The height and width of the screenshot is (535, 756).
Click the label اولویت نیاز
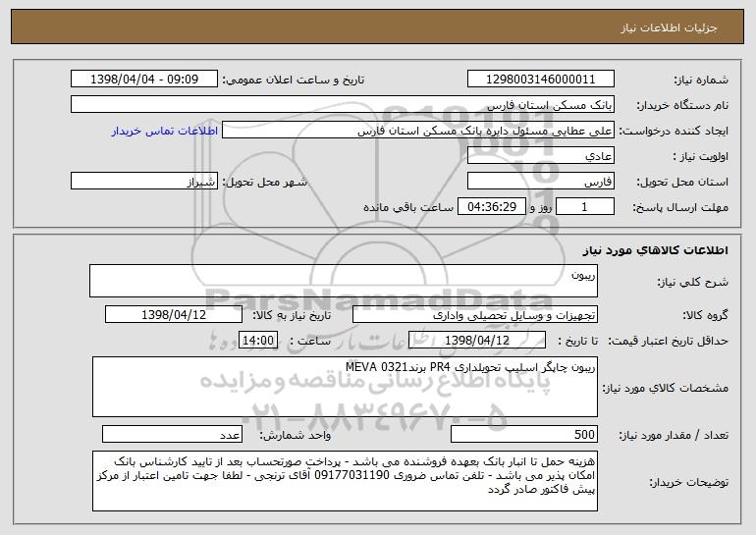pos(701,156)
